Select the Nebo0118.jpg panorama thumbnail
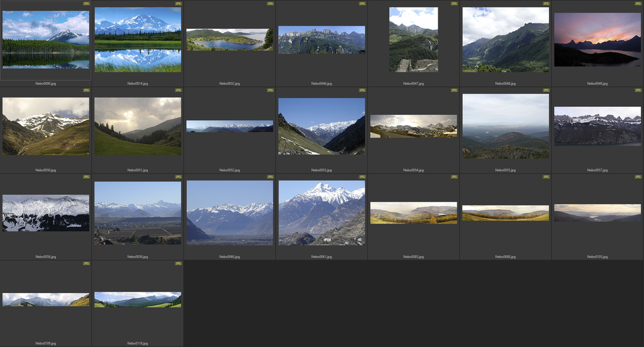 138,300
